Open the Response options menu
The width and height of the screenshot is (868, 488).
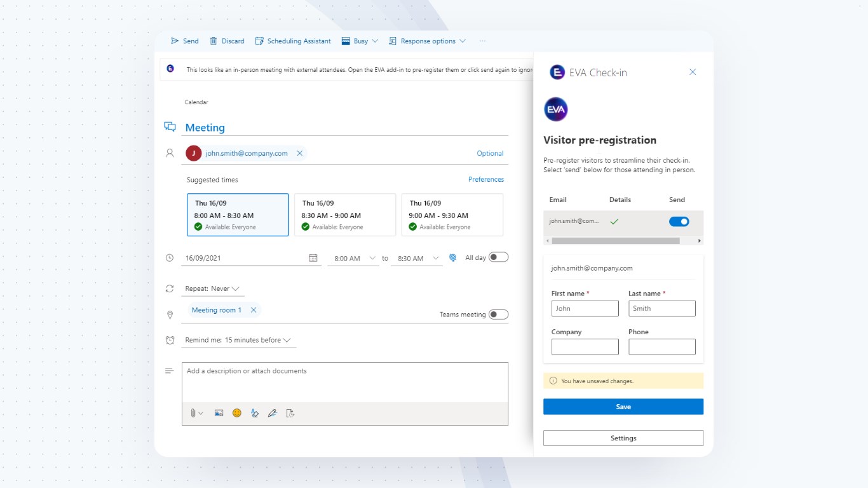pos(427,41)
